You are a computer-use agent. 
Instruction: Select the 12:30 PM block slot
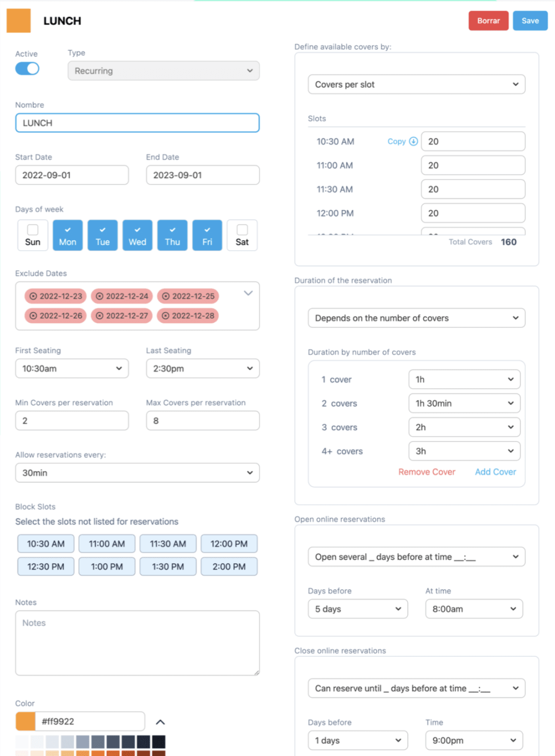click(x=46, y=567)
